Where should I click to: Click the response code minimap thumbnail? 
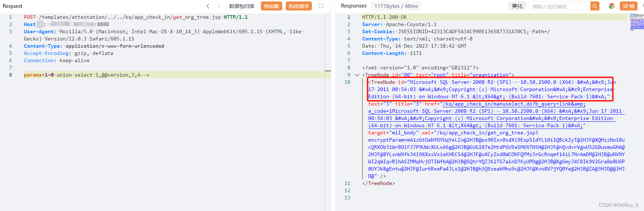click(637, 22)
